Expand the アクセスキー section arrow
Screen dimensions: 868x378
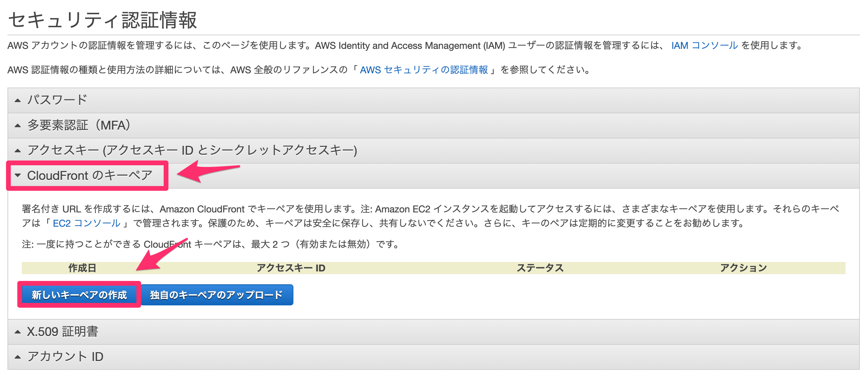18,151
